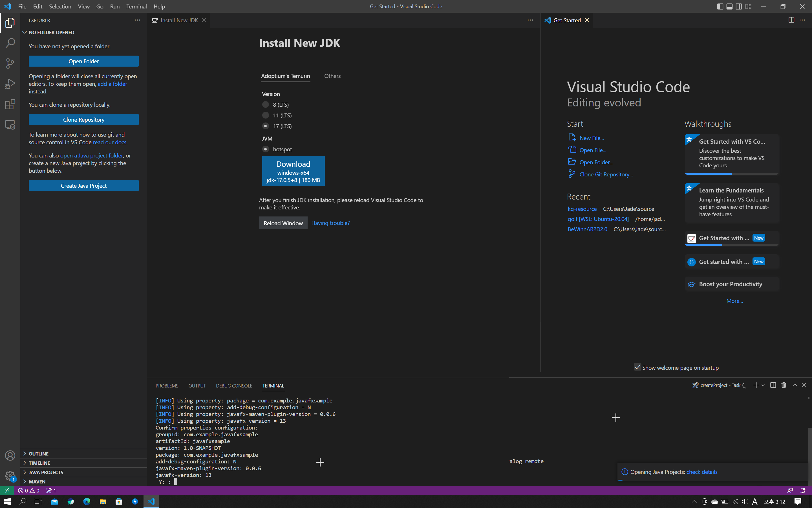Expand the Outline section

coord(83,454)
